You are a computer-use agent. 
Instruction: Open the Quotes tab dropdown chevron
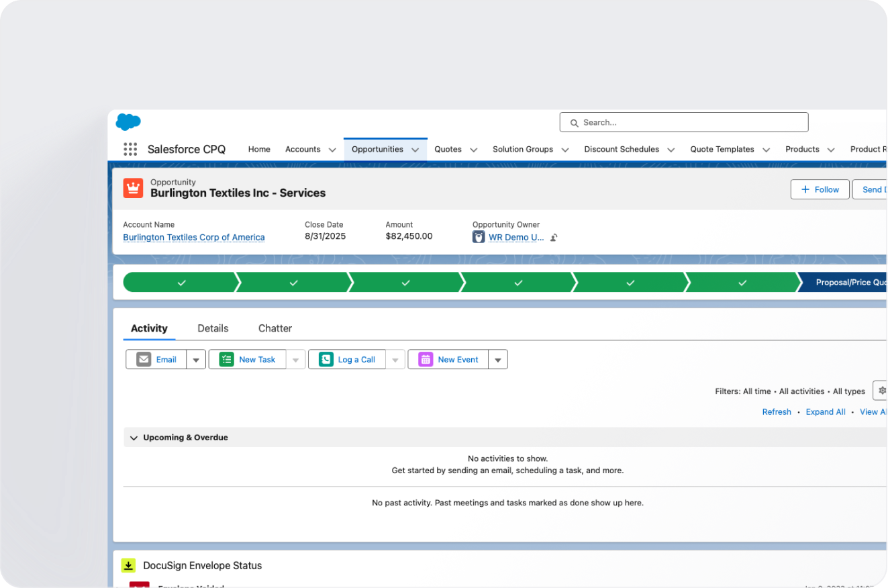[473, 150]
